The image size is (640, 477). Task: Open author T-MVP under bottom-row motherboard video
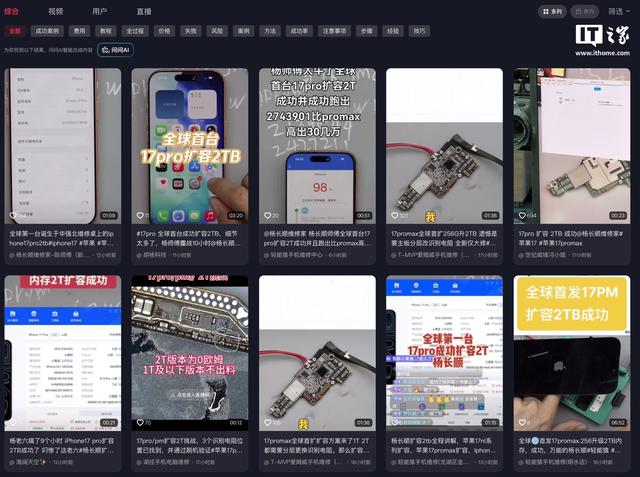(x=304, y=462)
